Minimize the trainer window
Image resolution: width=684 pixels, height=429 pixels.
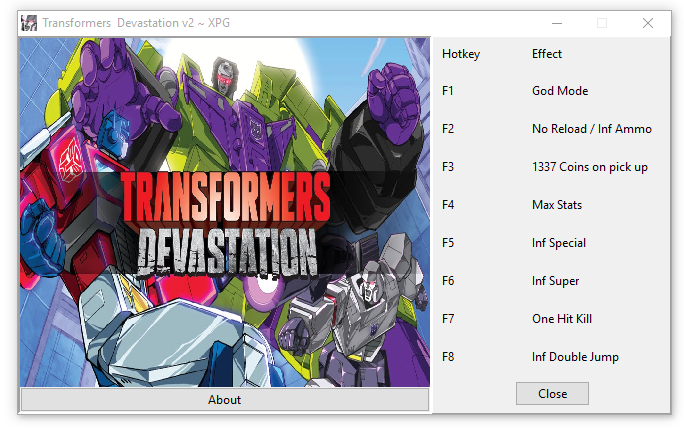point(556,22)
